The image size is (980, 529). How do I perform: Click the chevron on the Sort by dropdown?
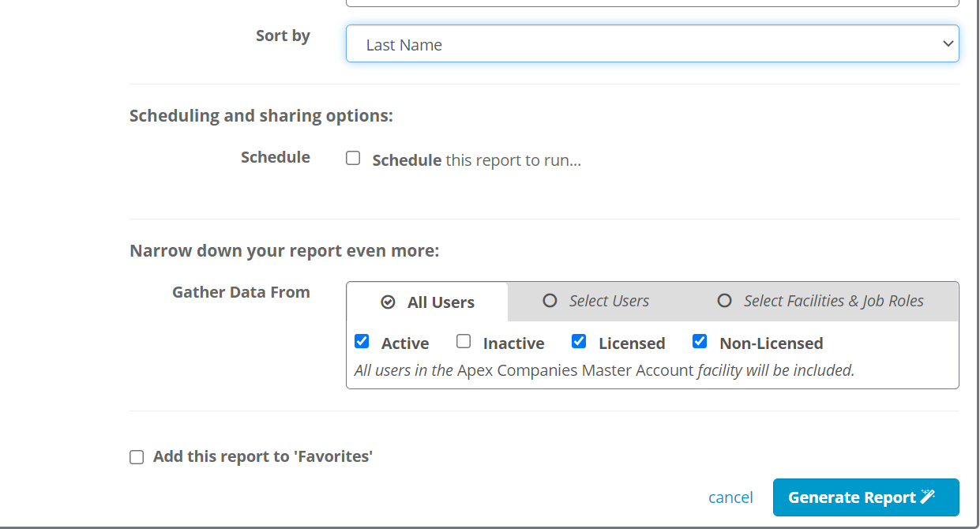[x=948, y=44]
